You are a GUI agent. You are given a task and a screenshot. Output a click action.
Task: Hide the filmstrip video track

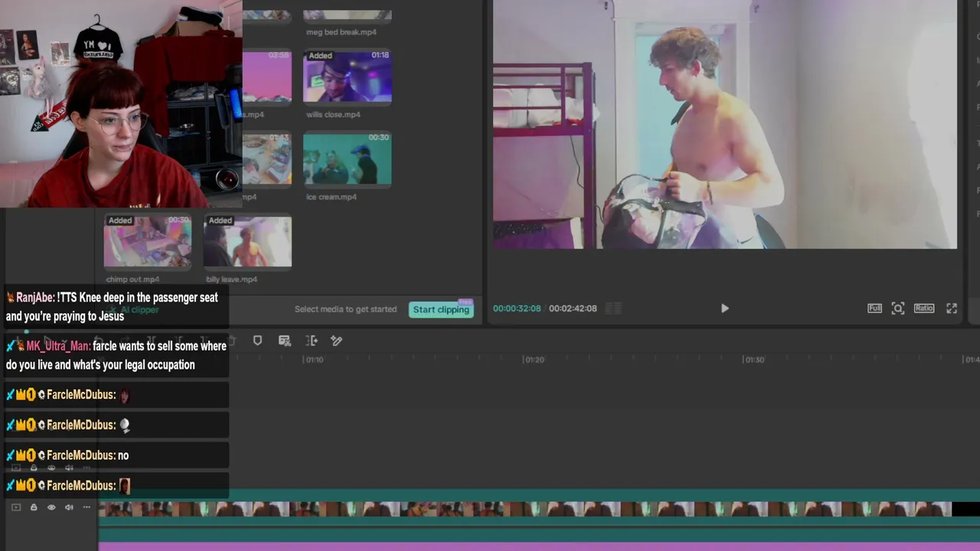click(51, 507)
